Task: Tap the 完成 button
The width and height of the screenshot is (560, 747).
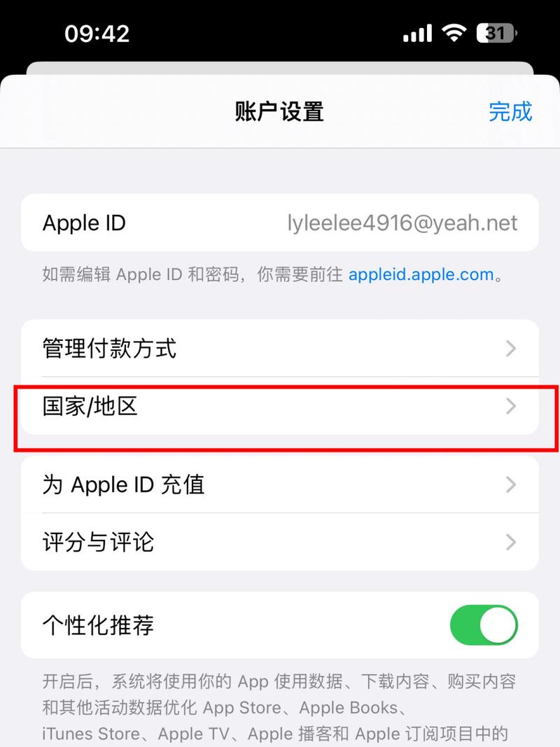Action: point(510,112)
